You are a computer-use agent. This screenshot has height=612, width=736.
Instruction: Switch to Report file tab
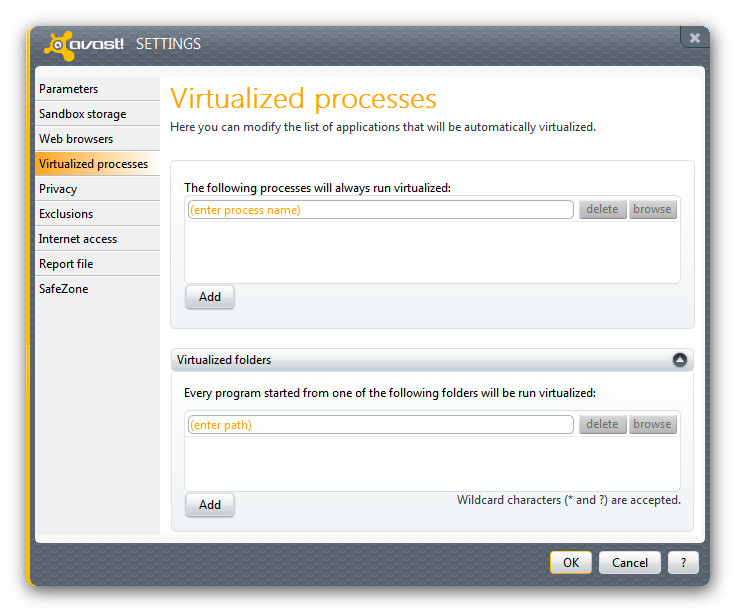click(x=66, y=264)
